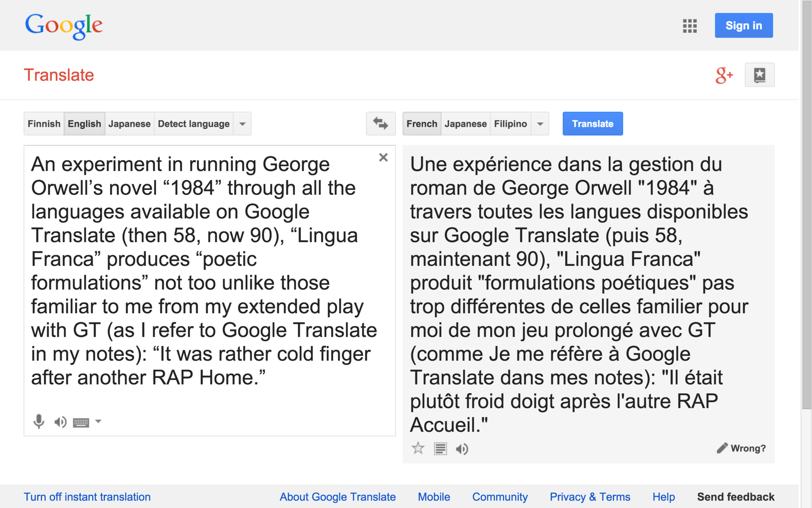This screenshot has height=508, width=812.
Task: Play audio of the French translation
Action: [x=462, y=449]
